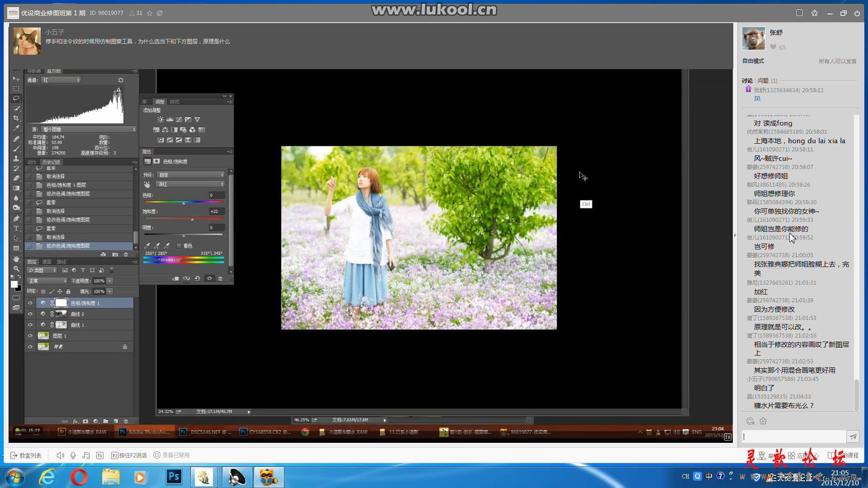Open the 填充 fill dropdown arrow
Image resolution: width=868 pixels, height=488 pixels.
tap(110, 291)
